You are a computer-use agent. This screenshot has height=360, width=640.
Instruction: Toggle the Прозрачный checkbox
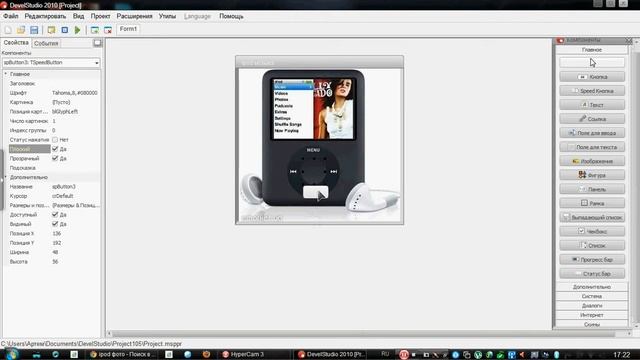[x=55, y=158]
